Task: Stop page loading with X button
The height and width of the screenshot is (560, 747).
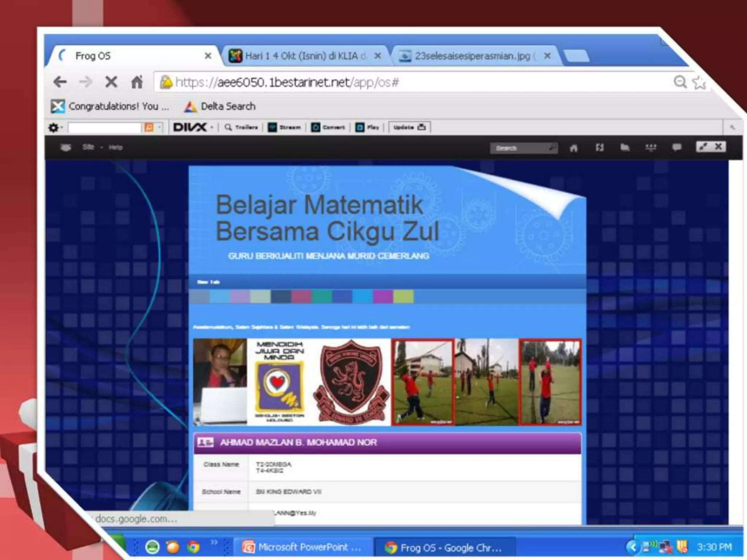Action: [111, 82]
